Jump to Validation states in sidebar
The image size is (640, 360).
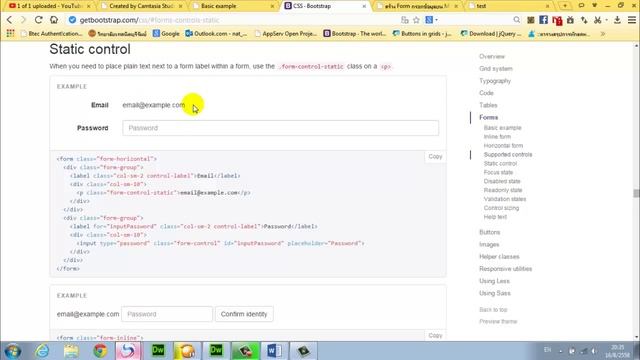click(x=505, y=199)
